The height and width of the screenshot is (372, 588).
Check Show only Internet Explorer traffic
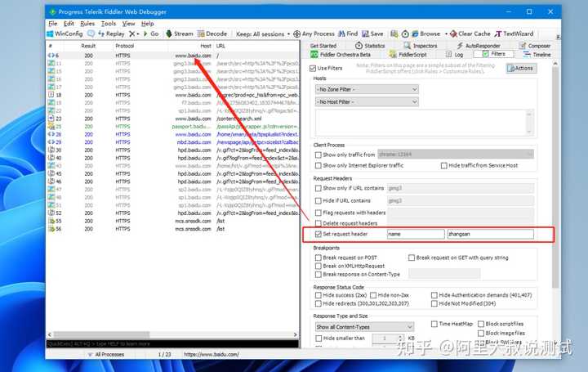coord(318,165)
